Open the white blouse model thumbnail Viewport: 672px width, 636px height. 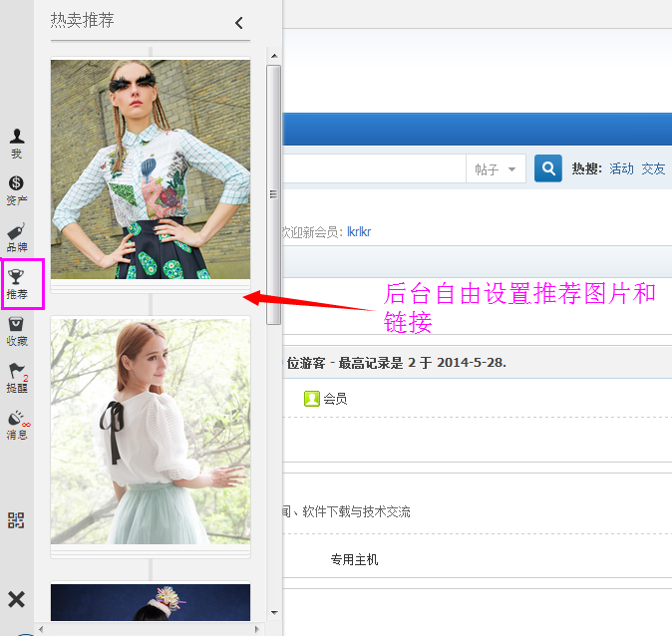(x=151, y=432)
